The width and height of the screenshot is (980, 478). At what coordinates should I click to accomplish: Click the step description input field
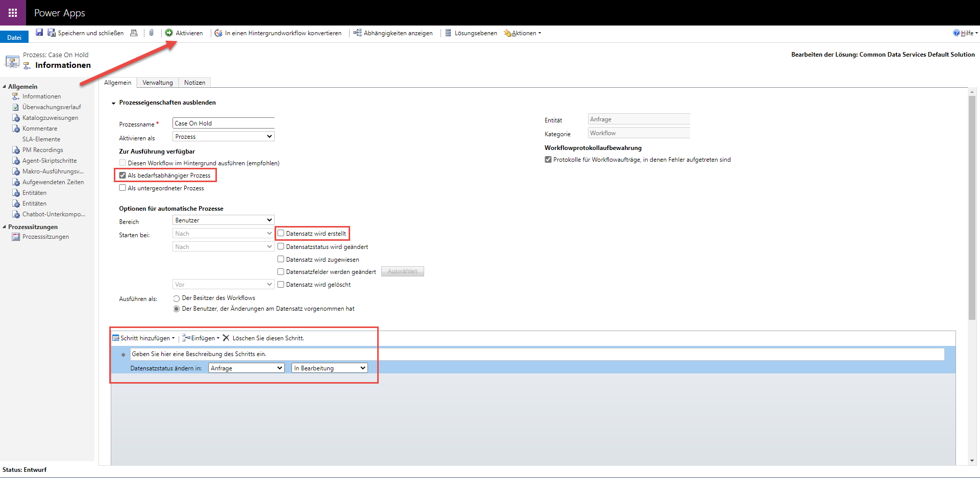tap(537, 354)
